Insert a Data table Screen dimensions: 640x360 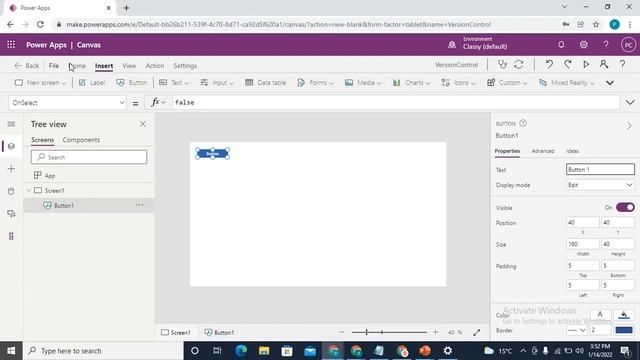265,83
